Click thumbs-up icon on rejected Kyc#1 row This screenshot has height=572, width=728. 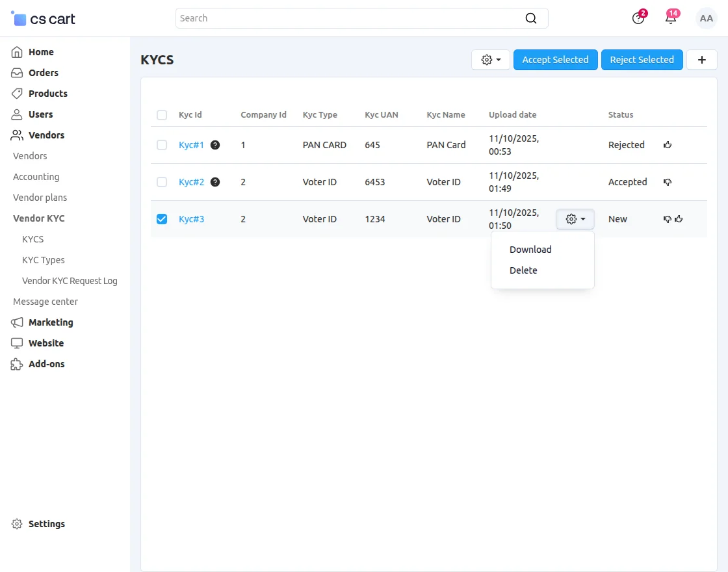pos(668,145)
